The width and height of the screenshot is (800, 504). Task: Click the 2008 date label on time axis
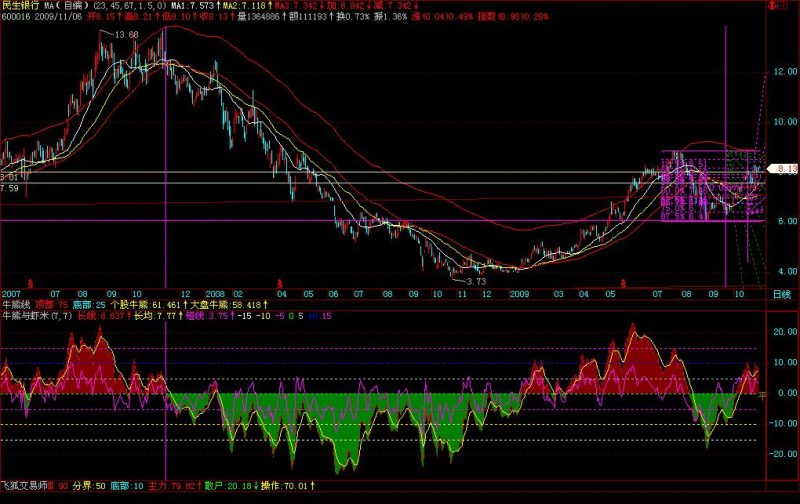click(215, 294)
